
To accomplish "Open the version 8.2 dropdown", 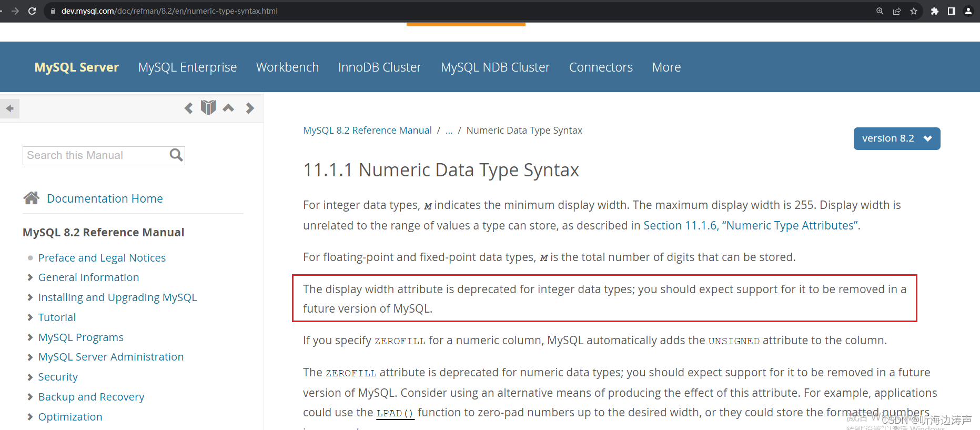I will (897, 138).
